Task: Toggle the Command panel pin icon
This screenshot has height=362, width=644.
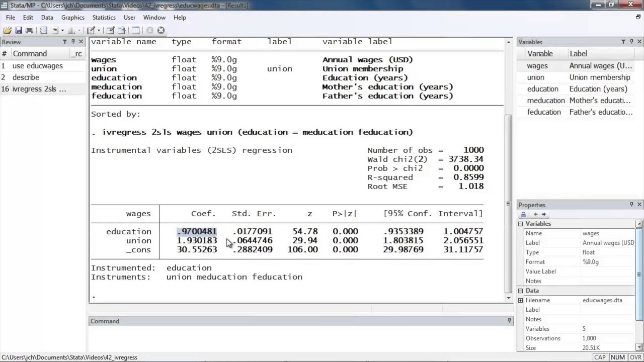Action: tap(509, 320)
